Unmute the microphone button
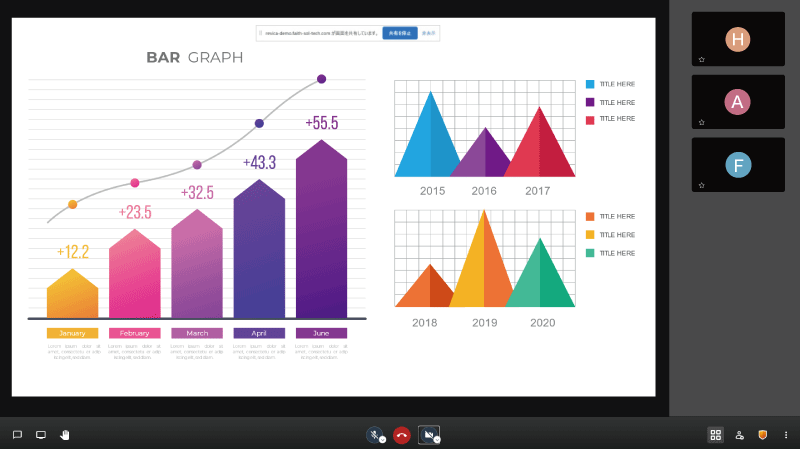 click(x=374, y=434)
